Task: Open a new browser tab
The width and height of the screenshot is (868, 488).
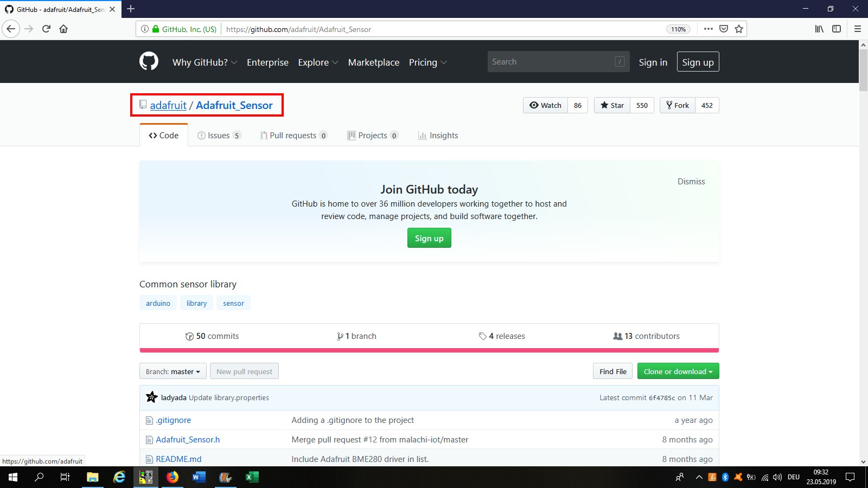Action: [131, 9]
